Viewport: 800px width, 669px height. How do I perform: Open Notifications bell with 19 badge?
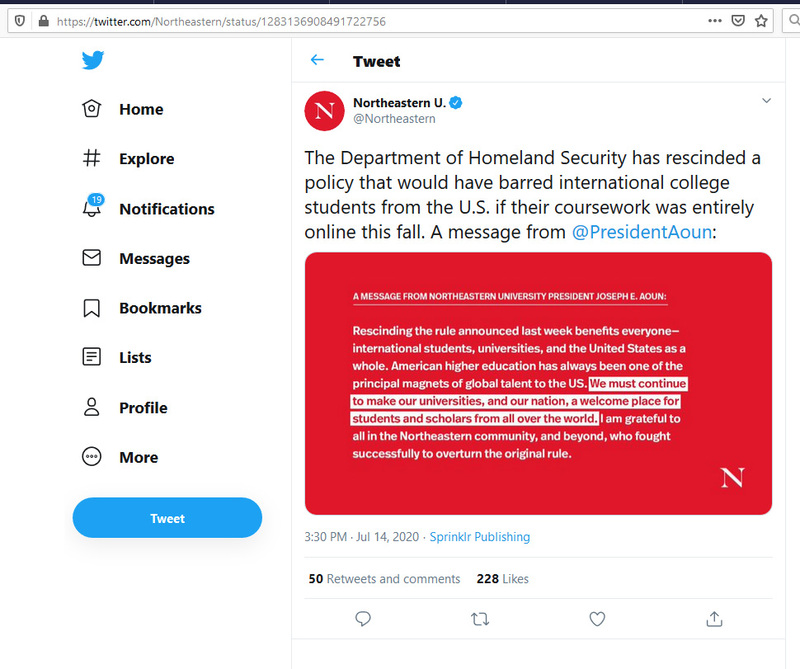[92, 208]
